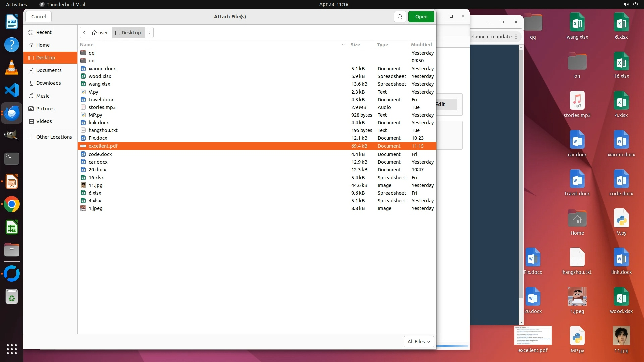Switch to Recent in the sidebar
This screenshot has width=644, height=362.
pyautogui.click(x=44, y=32)
